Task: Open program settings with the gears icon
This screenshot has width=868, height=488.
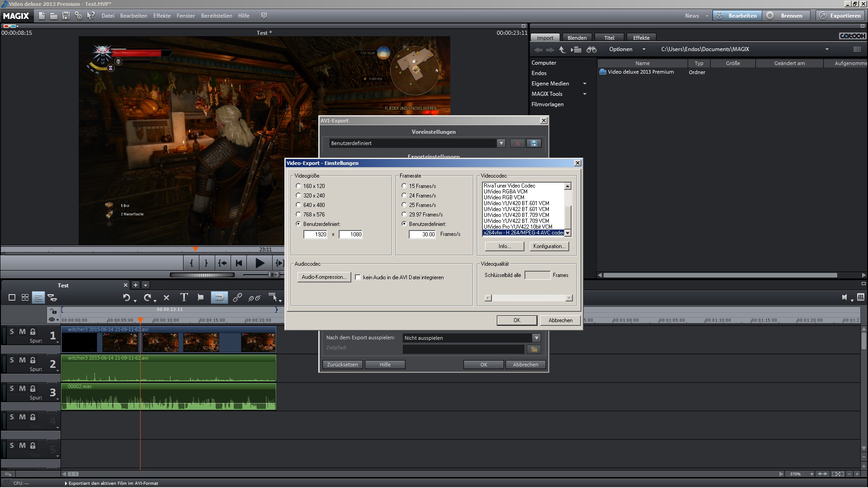Action: pos(78,16)
